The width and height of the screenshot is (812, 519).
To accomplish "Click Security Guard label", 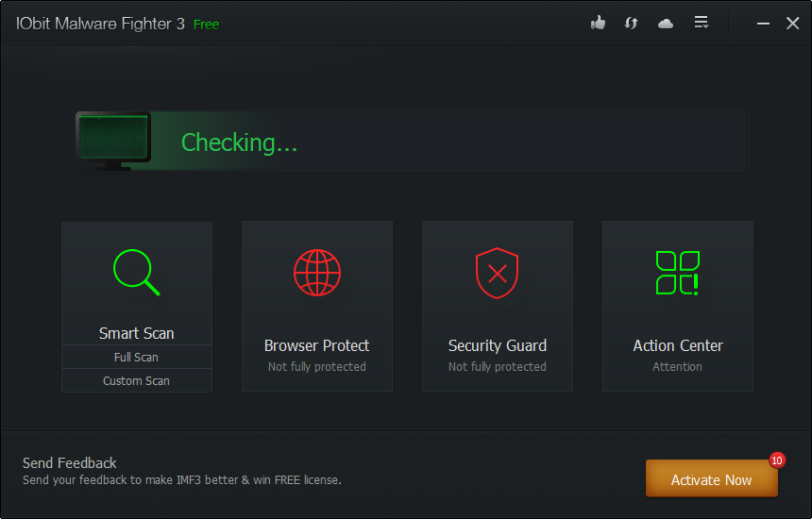I will point(498,345).
